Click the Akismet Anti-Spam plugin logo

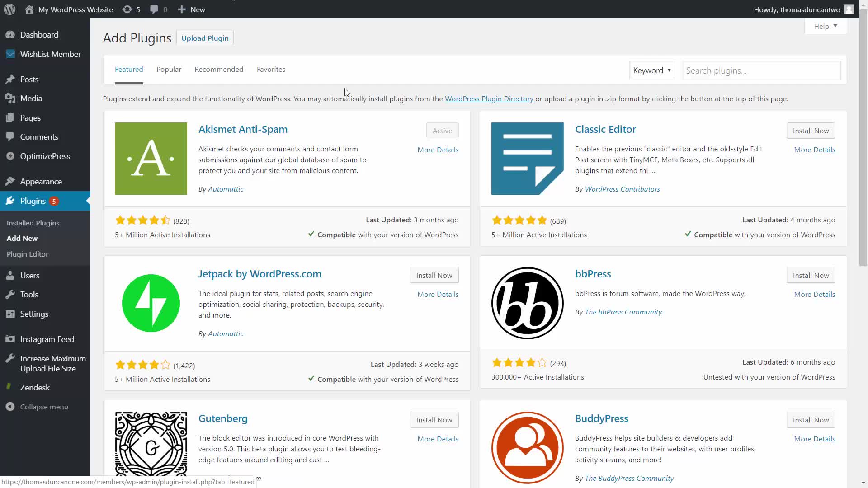coord(151,159)
